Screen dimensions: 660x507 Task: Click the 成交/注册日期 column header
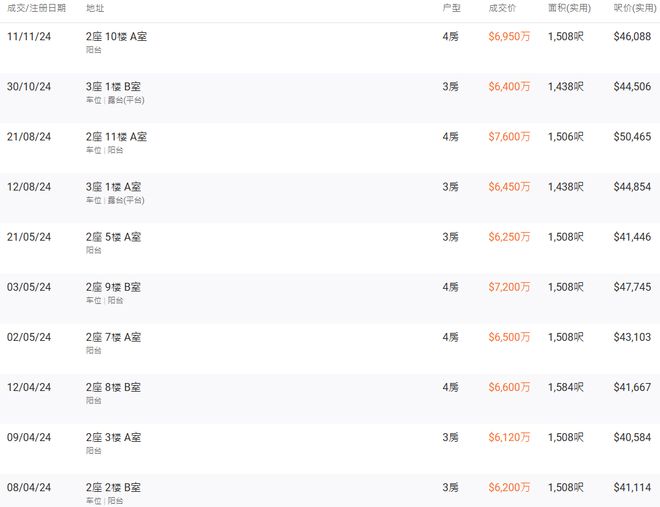[36, 8]
